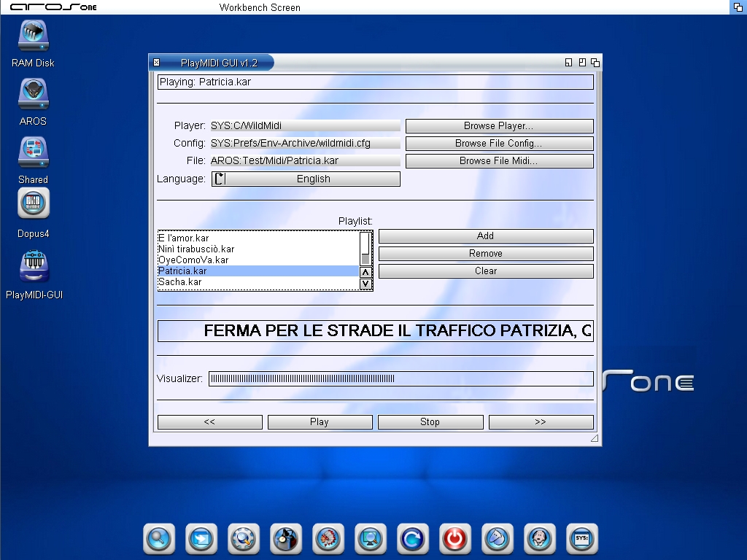Click Browse File Config... button

coord(499,144)
